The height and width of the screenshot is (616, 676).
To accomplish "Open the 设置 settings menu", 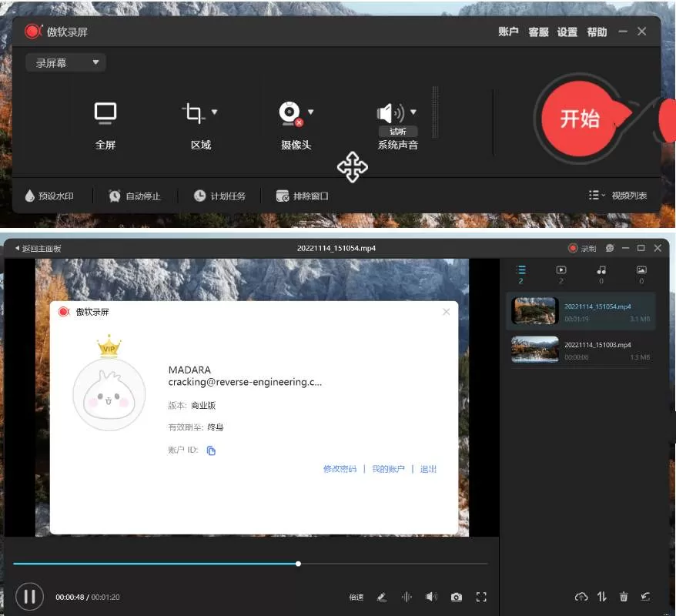I will click(x=567, y=32).
